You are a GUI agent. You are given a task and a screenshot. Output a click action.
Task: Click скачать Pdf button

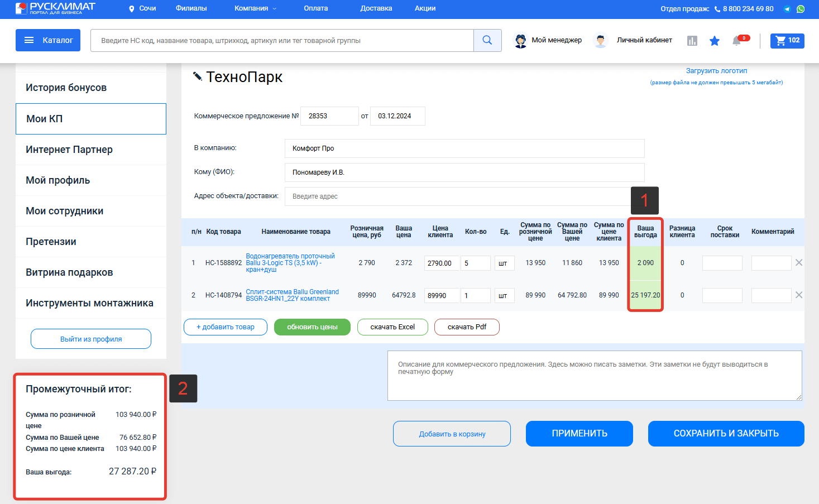click(x=467, y=327)
